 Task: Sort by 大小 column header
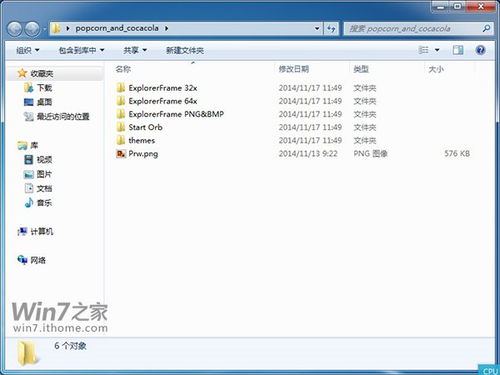click(436, 69)
